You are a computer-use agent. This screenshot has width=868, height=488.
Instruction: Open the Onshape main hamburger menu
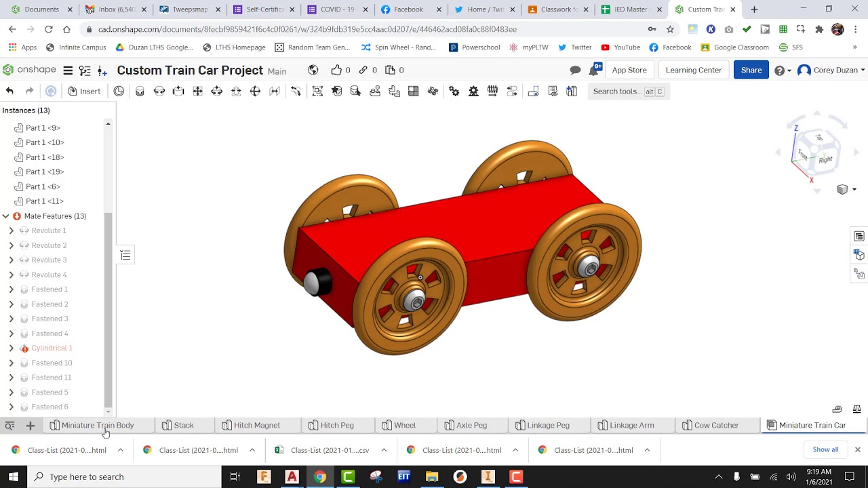click(x=68, y=70)
